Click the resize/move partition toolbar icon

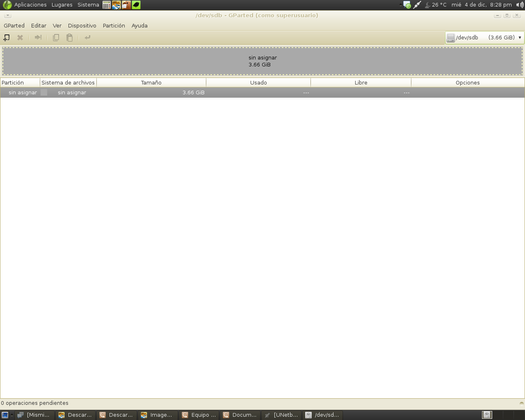click(x=38, y=37)
